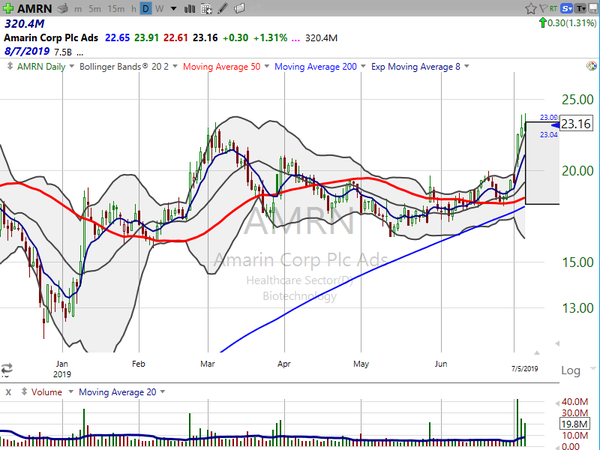The image size is (600, 450).
Task: Click the AMRN ticker symbol field
Action: (35, 8)
